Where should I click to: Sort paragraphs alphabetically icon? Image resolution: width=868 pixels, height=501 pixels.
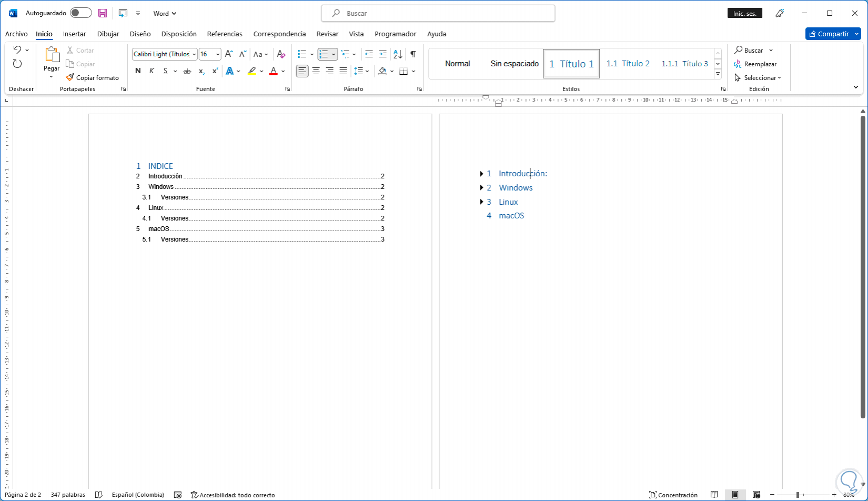[398, 54]
